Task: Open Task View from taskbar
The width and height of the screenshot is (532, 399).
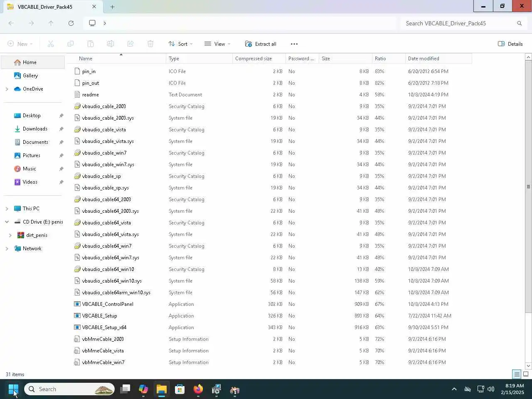Action: coord(125,389)
